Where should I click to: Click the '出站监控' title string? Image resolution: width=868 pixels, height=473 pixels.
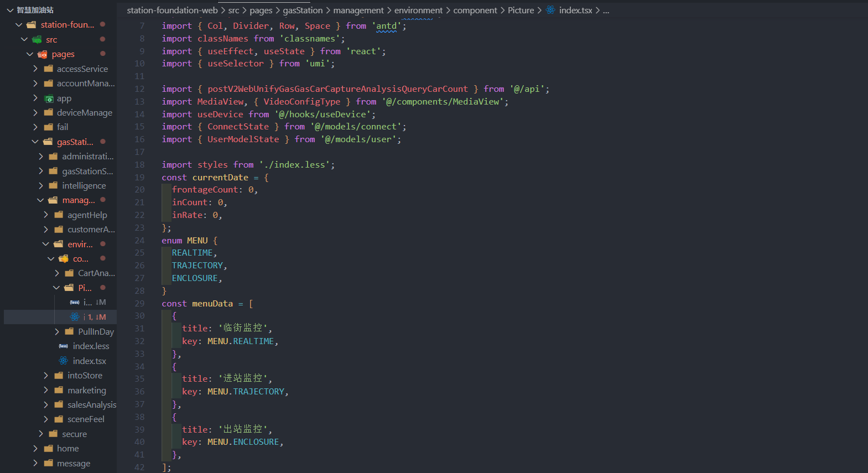243,429
